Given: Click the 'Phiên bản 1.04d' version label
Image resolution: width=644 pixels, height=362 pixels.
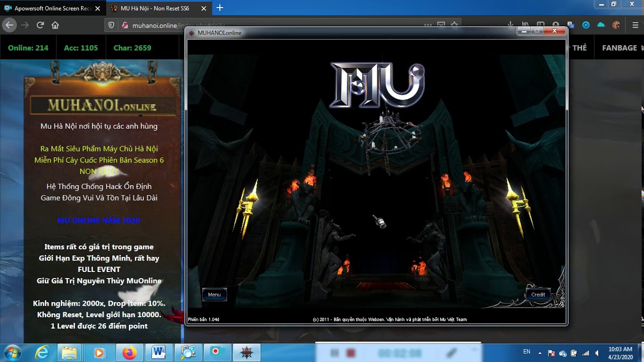Looking at the screenshot, I should (x=203, y=319).
